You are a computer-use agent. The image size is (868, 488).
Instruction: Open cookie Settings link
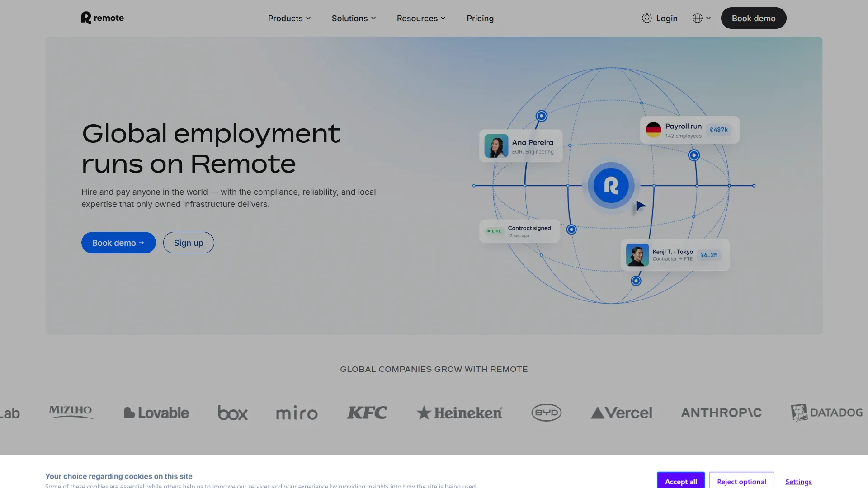798,482
